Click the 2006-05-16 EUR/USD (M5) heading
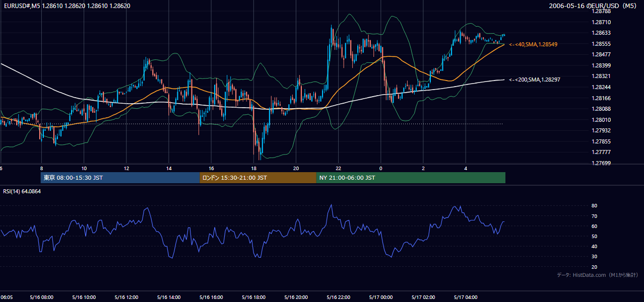This screenshot has height=302, width=644. pos(593,6)
